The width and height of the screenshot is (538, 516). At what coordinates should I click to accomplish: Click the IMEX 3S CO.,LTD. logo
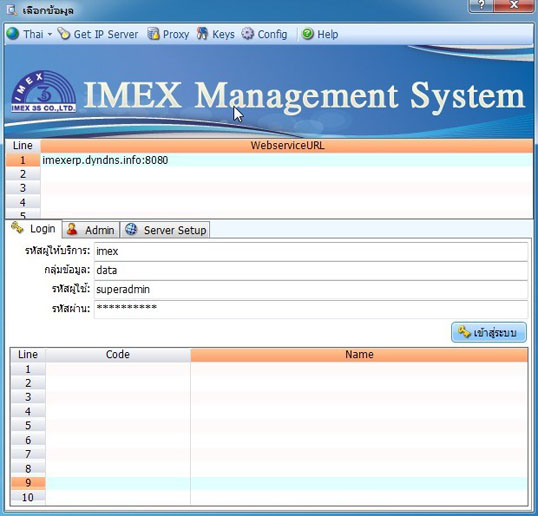click(44, 92)
